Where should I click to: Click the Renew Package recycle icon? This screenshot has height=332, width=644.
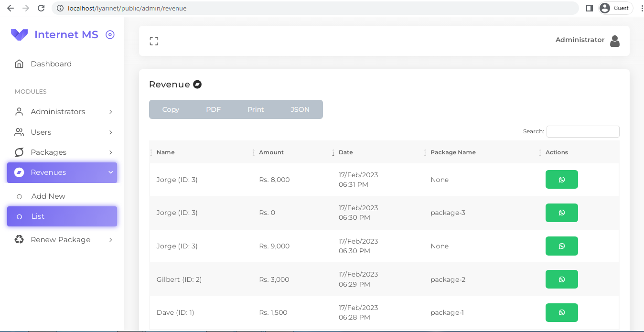point(19,239)
